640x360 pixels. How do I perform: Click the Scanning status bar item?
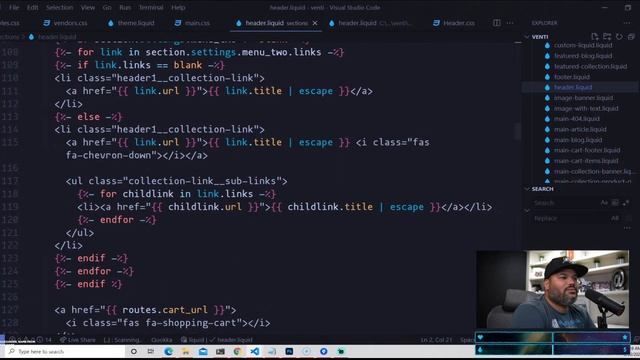tap(122, 340)
